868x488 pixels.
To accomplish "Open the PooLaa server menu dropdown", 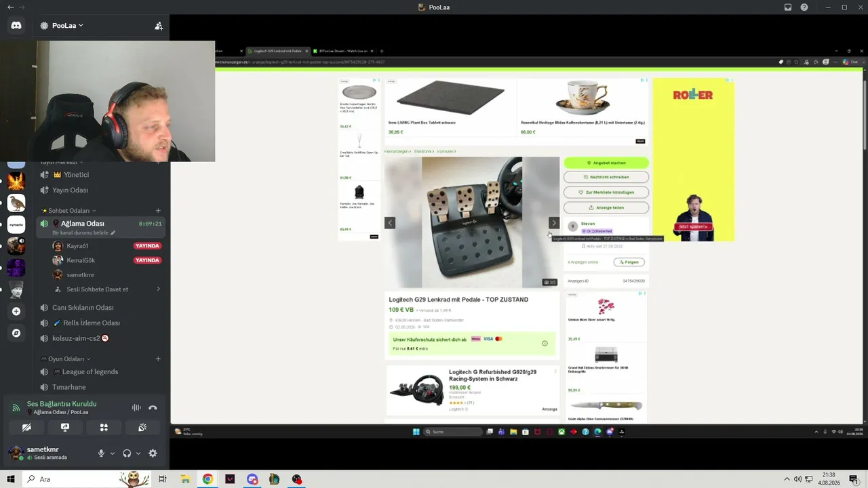I will coord(62,26).
